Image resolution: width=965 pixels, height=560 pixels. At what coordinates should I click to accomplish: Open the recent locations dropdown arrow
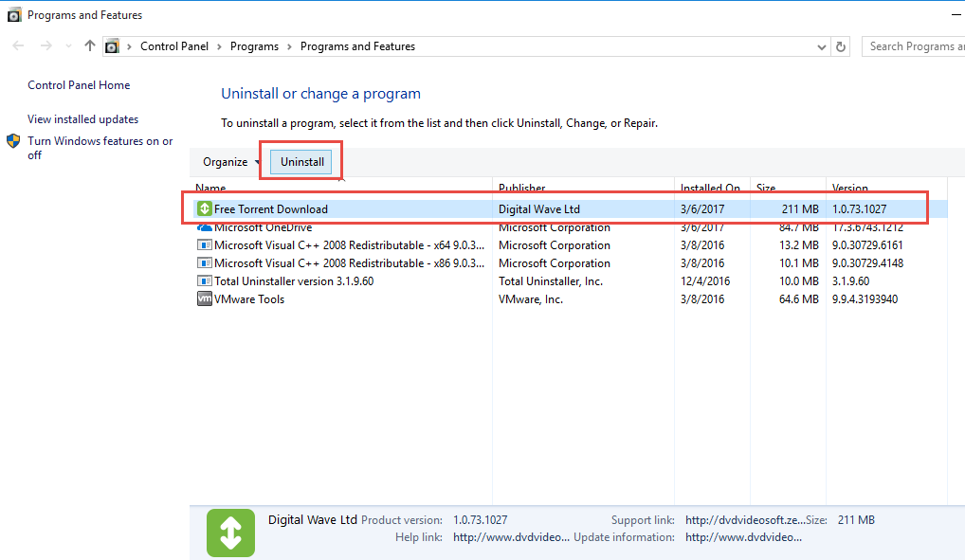[x=68, y=46]
